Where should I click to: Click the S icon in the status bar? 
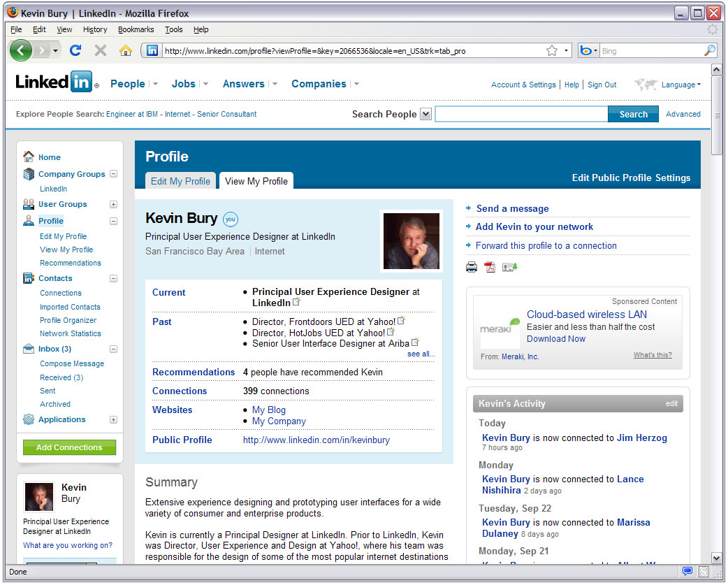704,572
